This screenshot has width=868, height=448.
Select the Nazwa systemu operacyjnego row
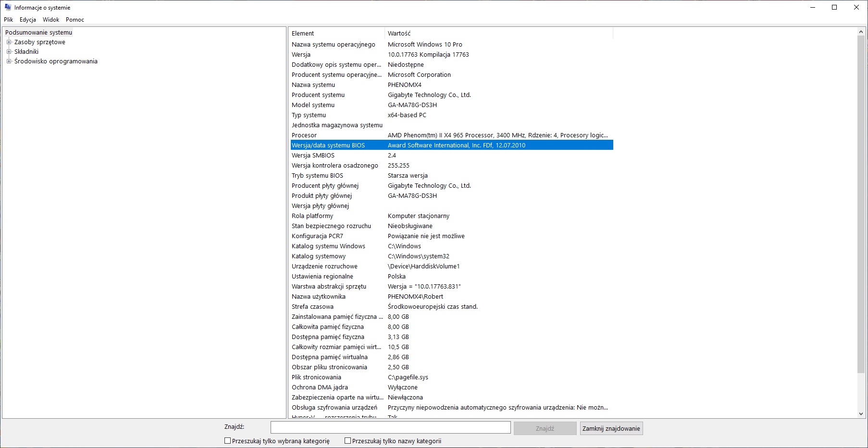click(452, 45)
